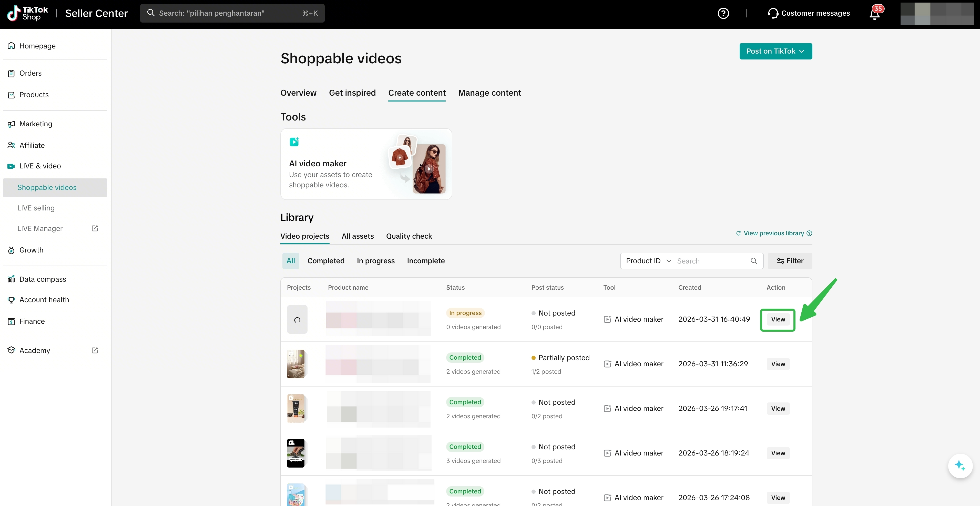Click the Academy graduation cap icon

tap(12, 350)
